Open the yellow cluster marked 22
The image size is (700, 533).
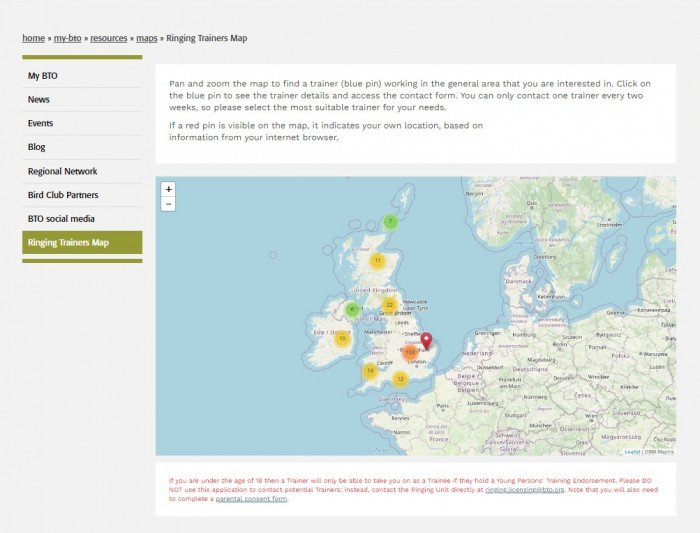[389, 305]
